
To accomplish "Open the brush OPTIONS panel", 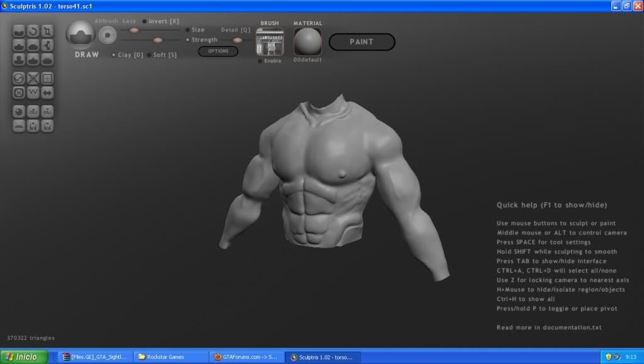I will click(218, 51).
